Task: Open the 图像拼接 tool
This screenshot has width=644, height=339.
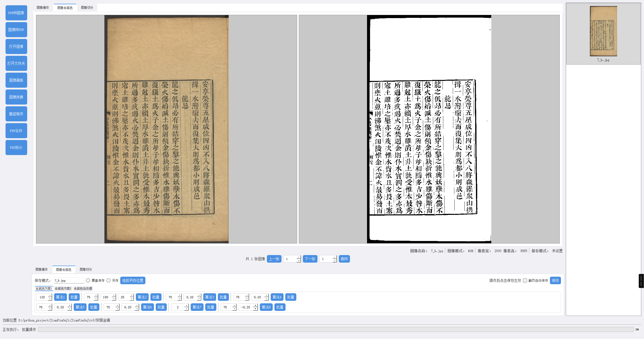Action: pos(16,97)
